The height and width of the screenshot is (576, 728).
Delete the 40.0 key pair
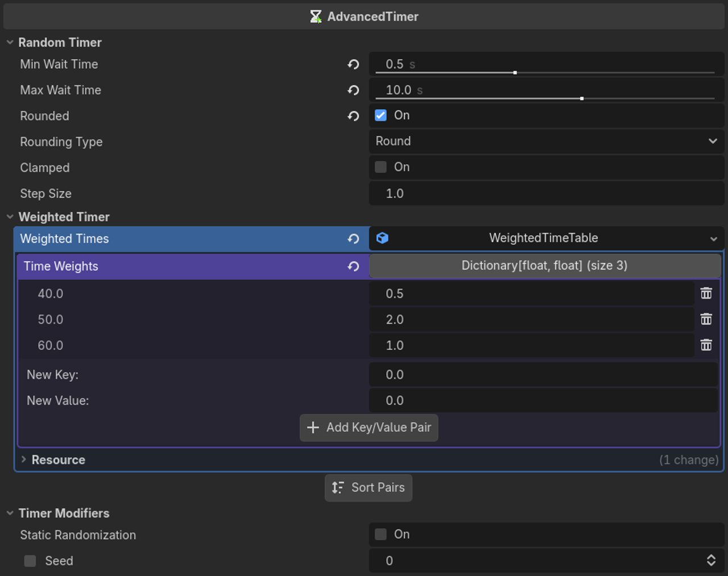(706, 293)
